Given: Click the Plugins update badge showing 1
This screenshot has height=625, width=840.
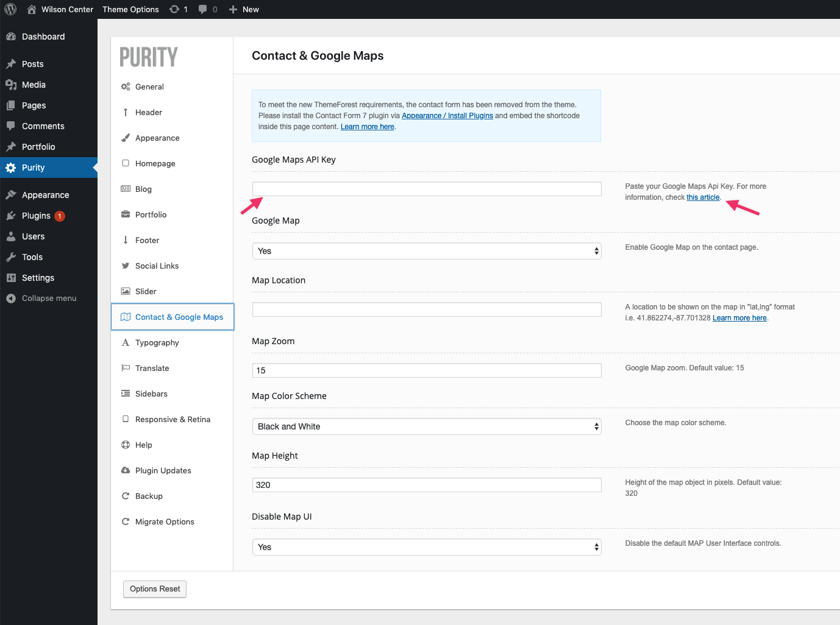Looking at the screenshot, I should pos(60,216).
